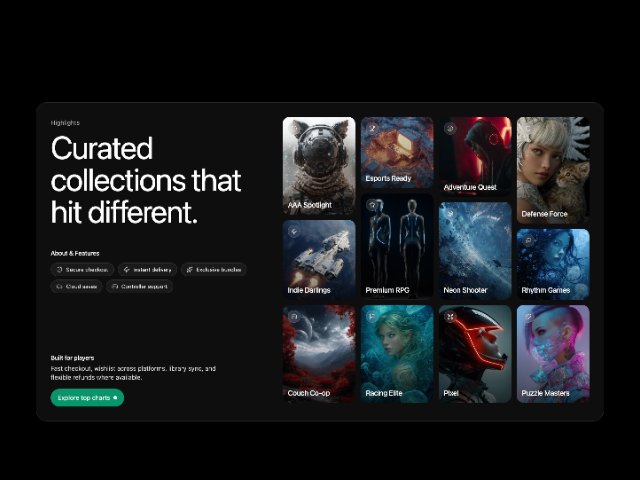Open the Defense Force collection thumbnail
This screenshot has height=480, width=640.
553,169
